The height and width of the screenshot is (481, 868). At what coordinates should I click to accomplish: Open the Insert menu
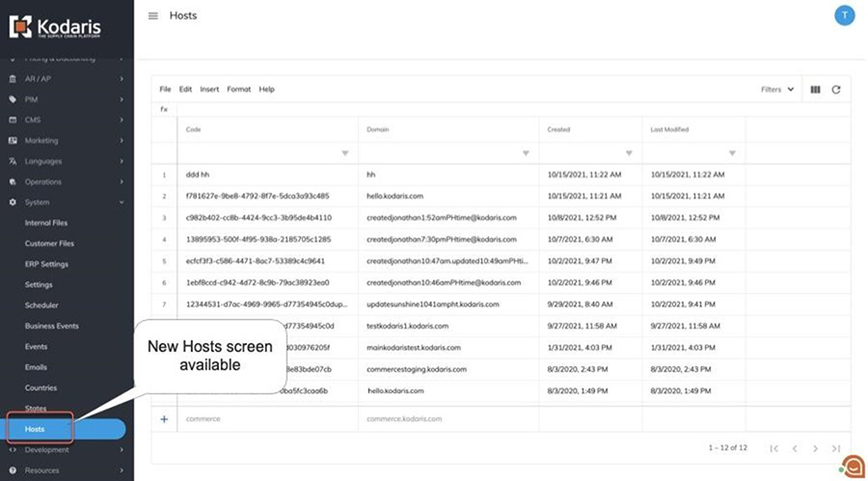[209, 89]
